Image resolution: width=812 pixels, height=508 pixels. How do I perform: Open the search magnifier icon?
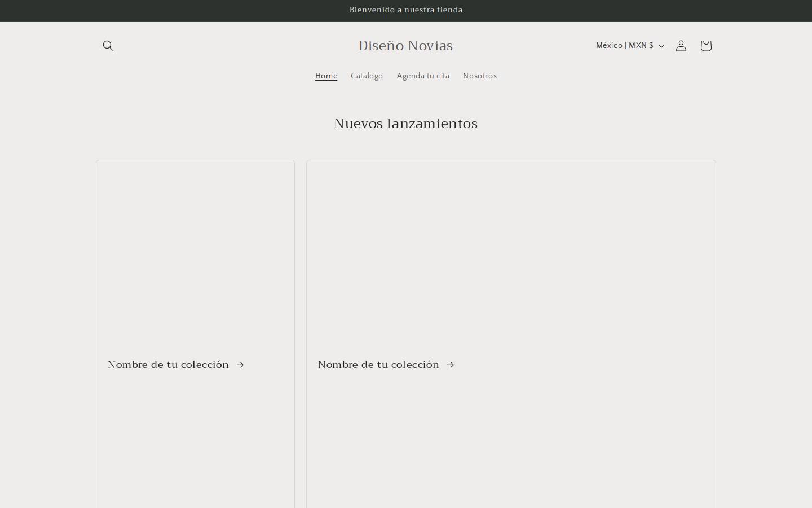click(108, 46)
